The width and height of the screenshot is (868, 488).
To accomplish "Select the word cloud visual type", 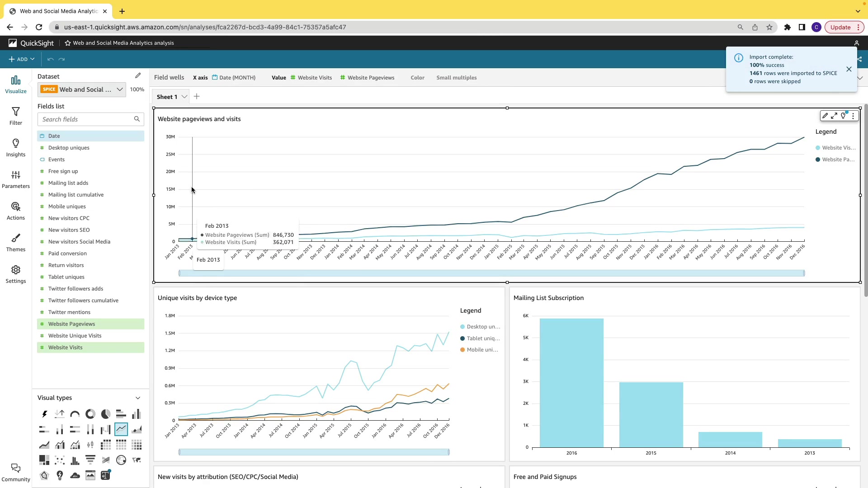I will 75,475.
